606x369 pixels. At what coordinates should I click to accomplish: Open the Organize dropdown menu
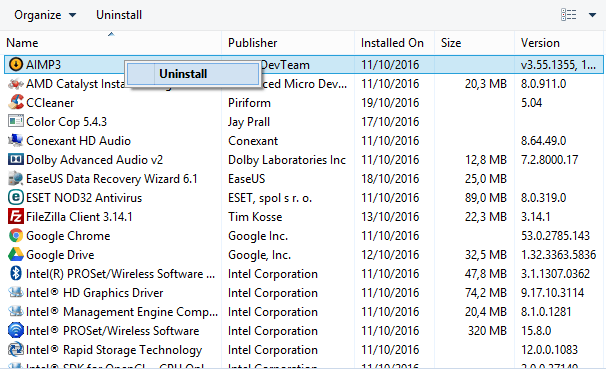(45, 15)
